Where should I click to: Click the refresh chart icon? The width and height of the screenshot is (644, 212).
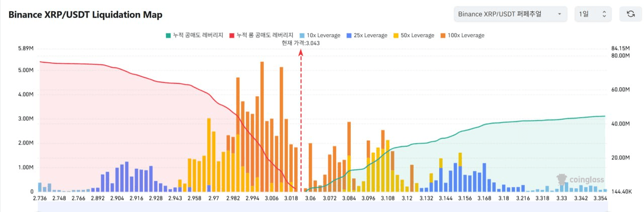click(630, 14)
